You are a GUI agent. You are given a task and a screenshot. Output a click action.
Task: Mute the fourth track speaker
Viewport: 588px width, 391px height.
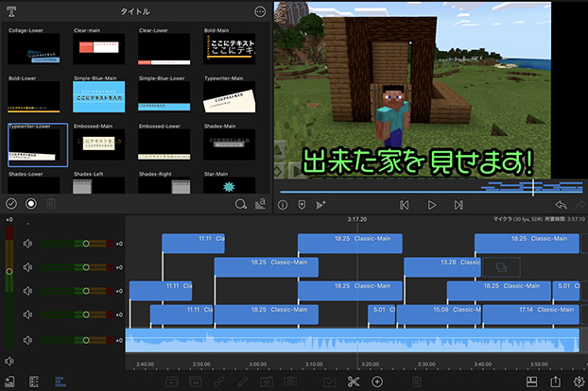(x=27, y=314)
